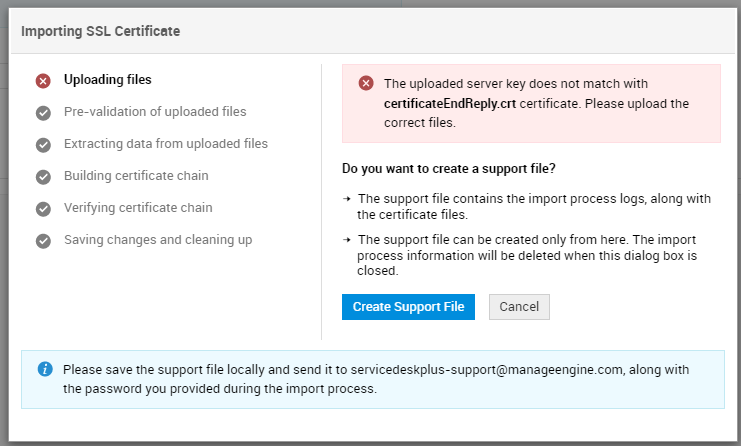Screen dimensions: 741x446
Task: Click the Importing SSL Certificate dialog title
Action: click(101, 31)
